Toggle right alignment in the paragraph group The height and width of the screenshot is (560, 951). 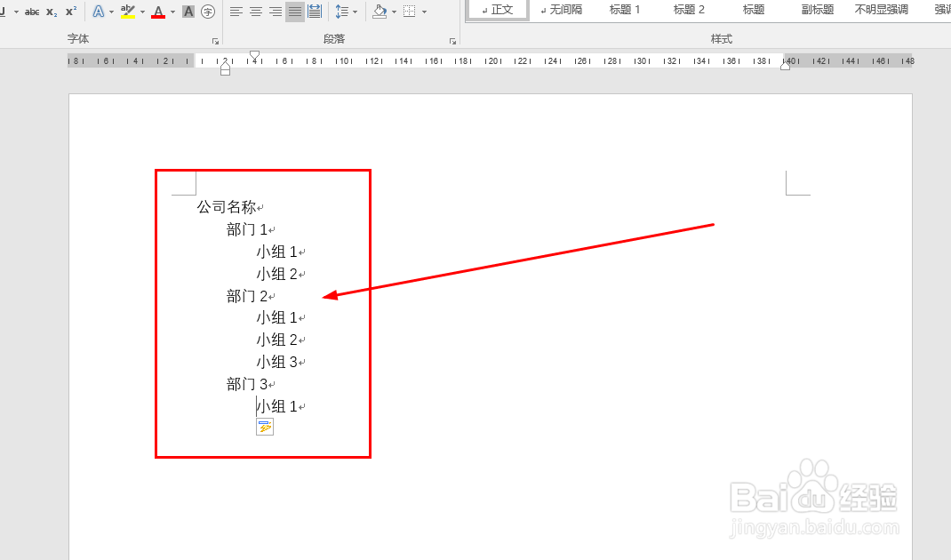point(275,12)
